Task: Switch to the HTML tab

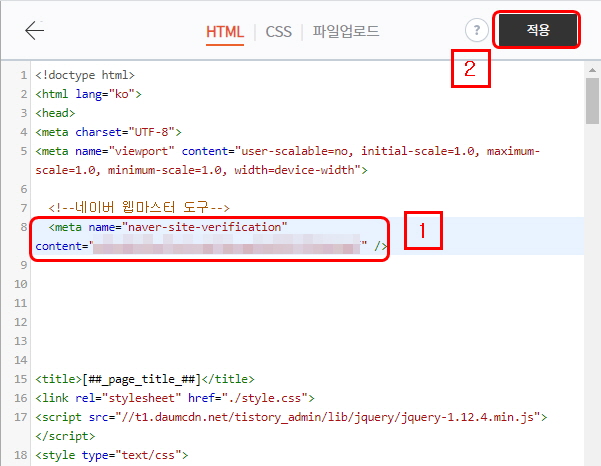Action: point(225,32)
